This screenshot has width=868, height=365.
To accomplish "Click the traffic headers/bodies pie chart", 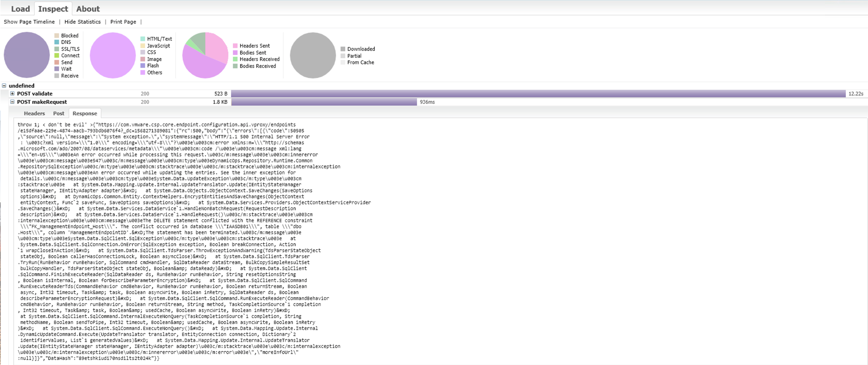I will tap(205, 55).
